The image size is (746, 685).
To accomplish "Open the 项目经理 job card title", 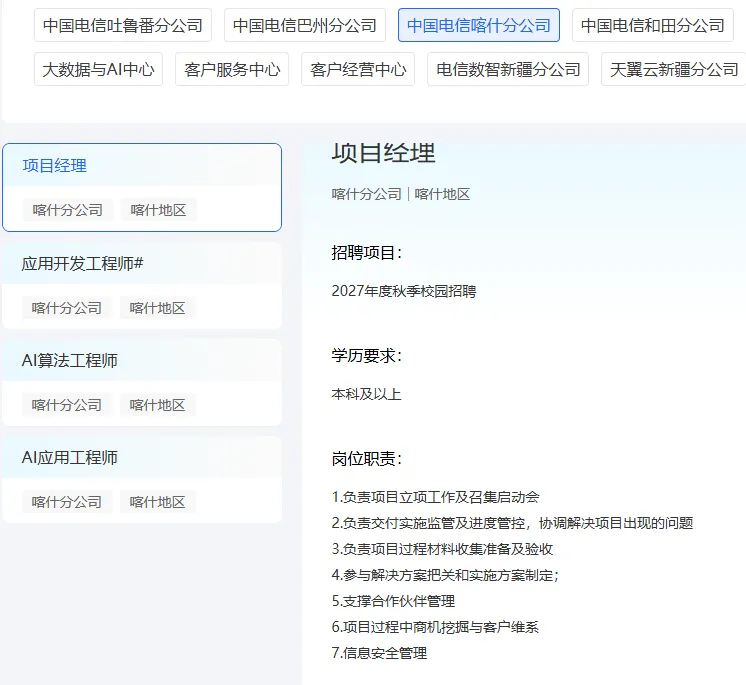I will point(55,166).
